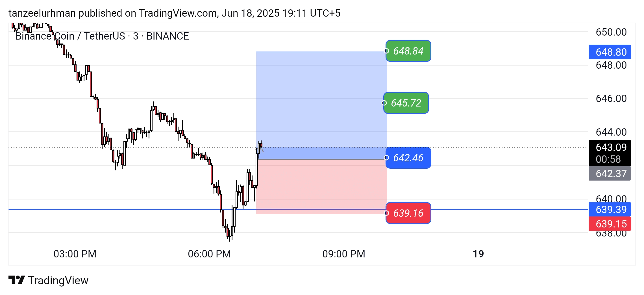Click the 09:00 PM time axis label
This screenshot has width=644, height=295.
(344, 254)
